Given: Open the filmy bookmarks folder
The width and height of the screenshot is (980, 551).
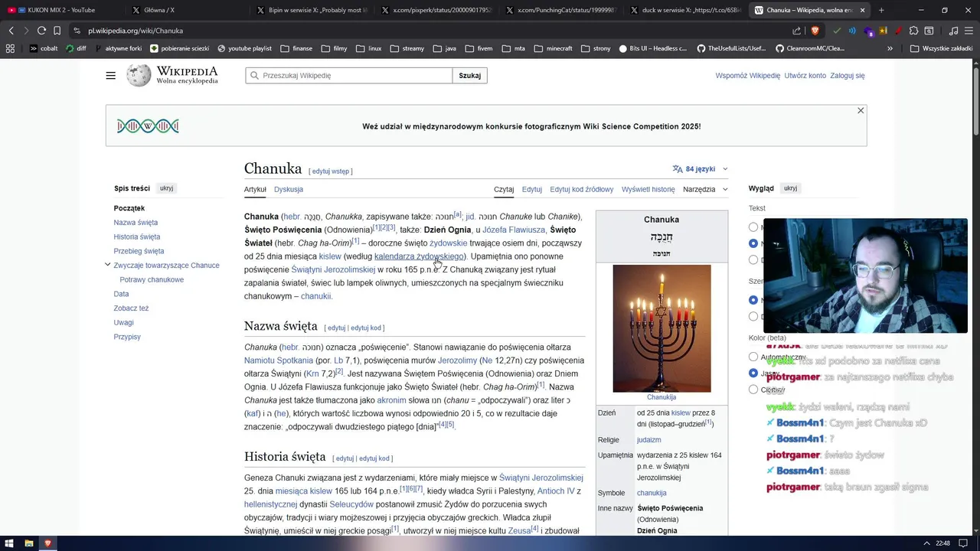Looking at the screenshot, I should pyautogui.click(x=334, y=48).
